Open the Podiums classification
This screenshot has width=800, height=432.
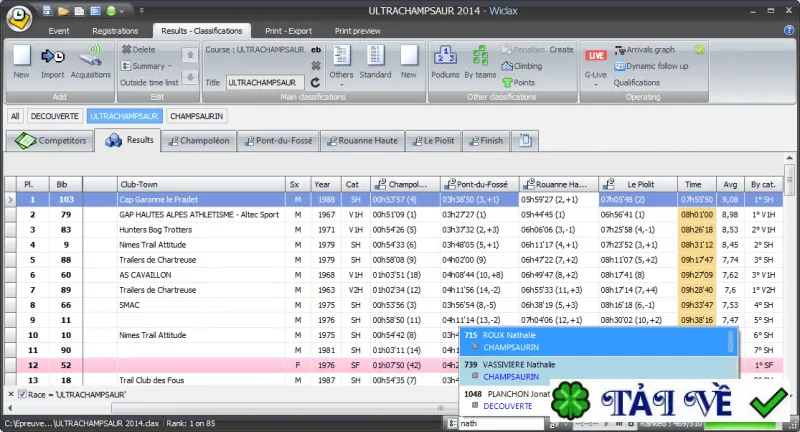coord(445,62)
